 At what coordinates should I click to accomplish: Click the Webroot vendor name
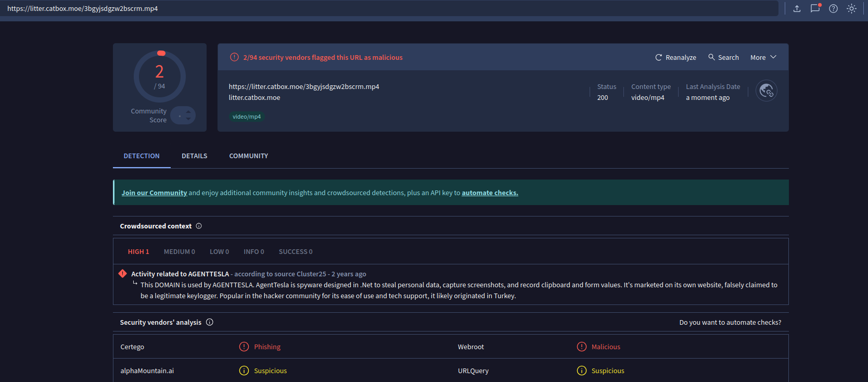(x=471, y=347)
